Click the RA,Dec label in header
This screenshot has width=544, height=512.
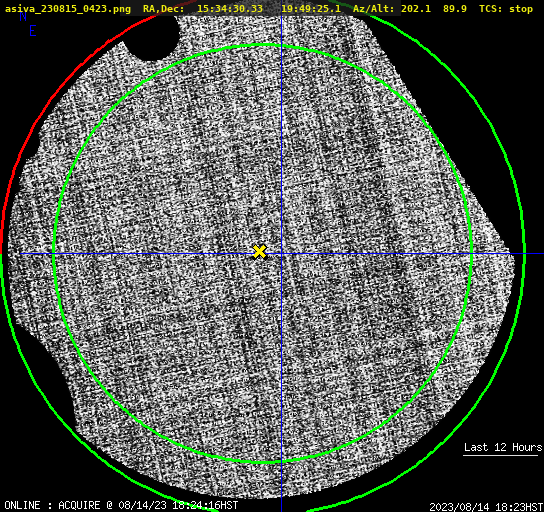click(164, 9)
